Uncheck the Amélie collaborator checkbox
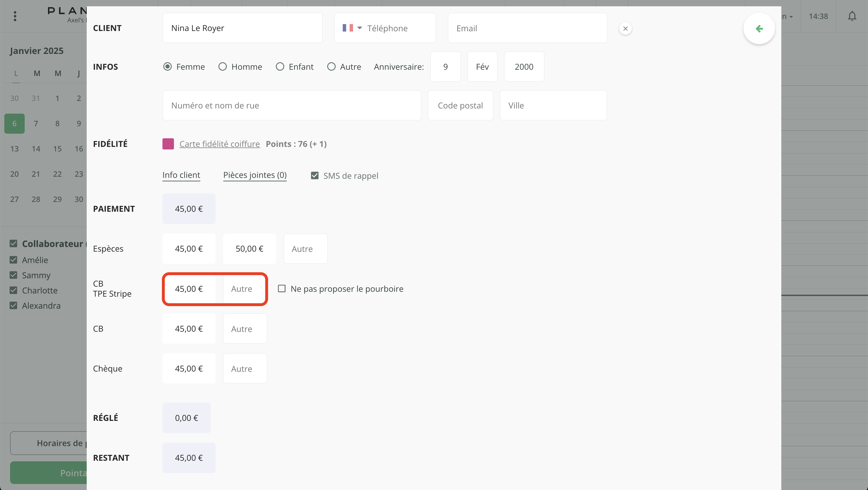The image size is (868, 490). [x=13, y=260]
